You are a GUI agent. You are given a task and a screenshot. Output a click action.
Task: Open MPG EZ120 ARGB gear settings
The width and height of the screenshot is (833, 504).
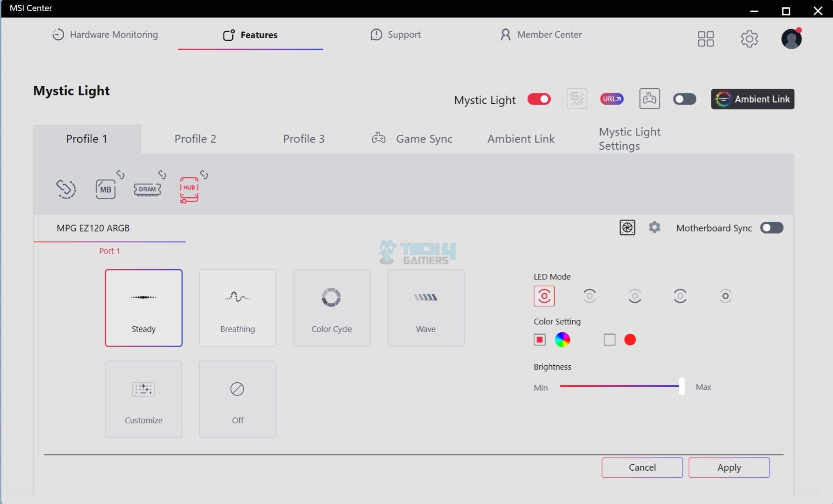pyautogui.click(x=654, y=227)
